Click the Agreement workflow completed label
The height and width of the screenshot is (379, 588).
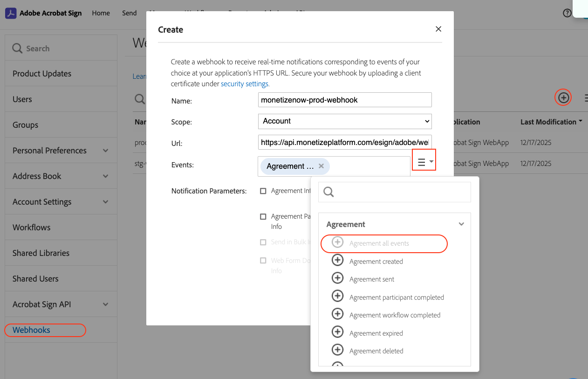coord(395,315)
